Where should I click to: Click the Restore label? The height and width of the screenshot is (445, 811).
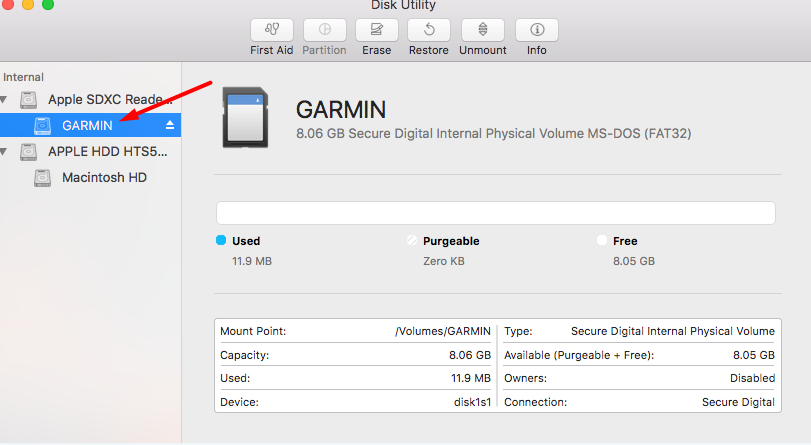tap(429, 50)
